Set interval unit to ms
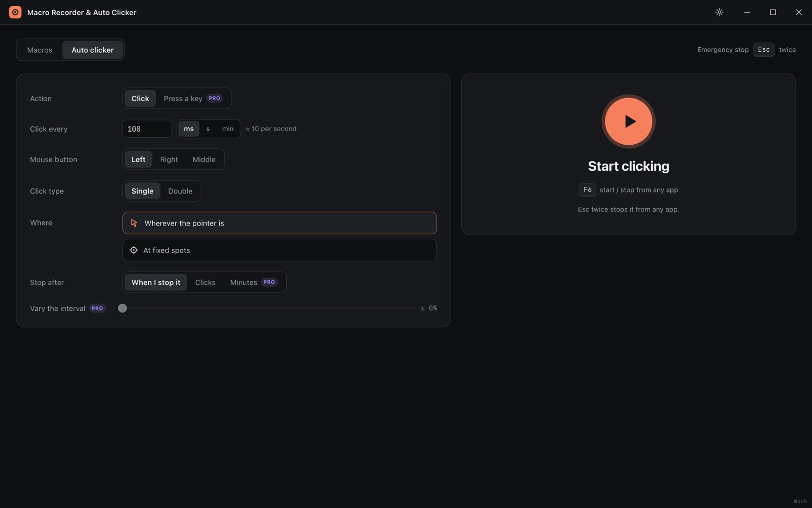812x508 pixels. tap(189, 129)
